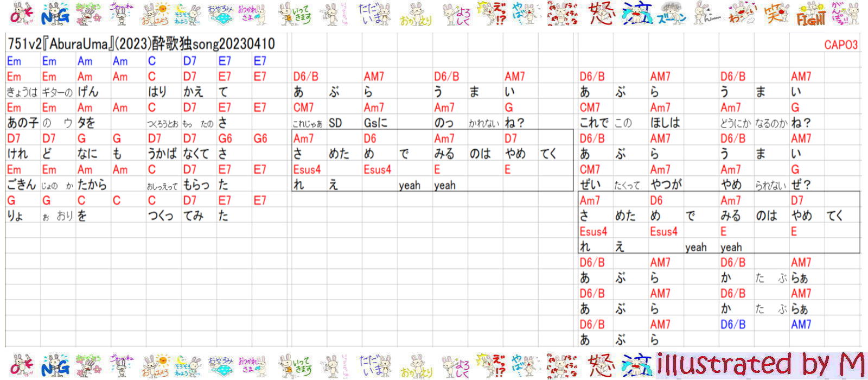Select the CAPO3 cell
The image size is (868, 380).
click(x=840, y=45)
